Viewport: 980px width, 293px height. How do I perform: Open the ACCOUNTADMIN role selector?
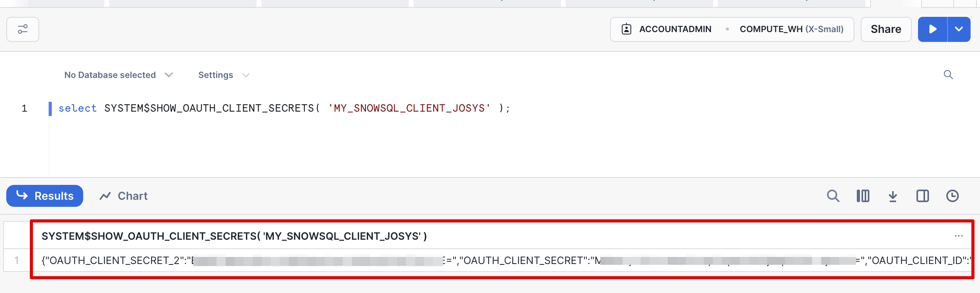667,29
